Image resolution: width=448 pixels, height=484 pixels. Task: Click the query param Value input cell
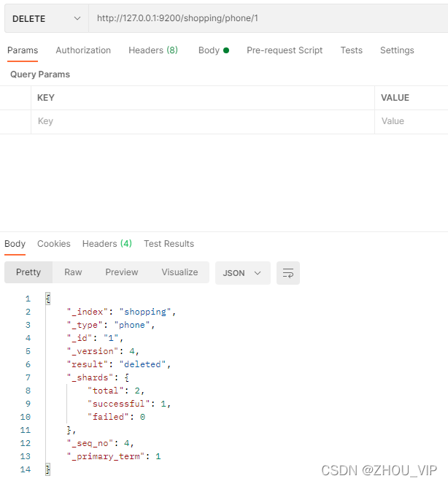(x=412, y=121)
